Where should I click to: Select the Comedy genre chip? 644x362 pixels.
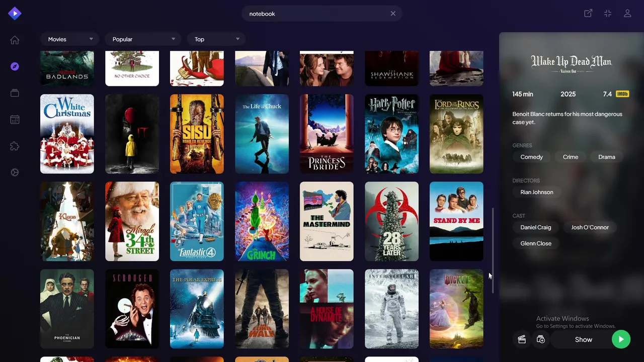coord(531,157)
